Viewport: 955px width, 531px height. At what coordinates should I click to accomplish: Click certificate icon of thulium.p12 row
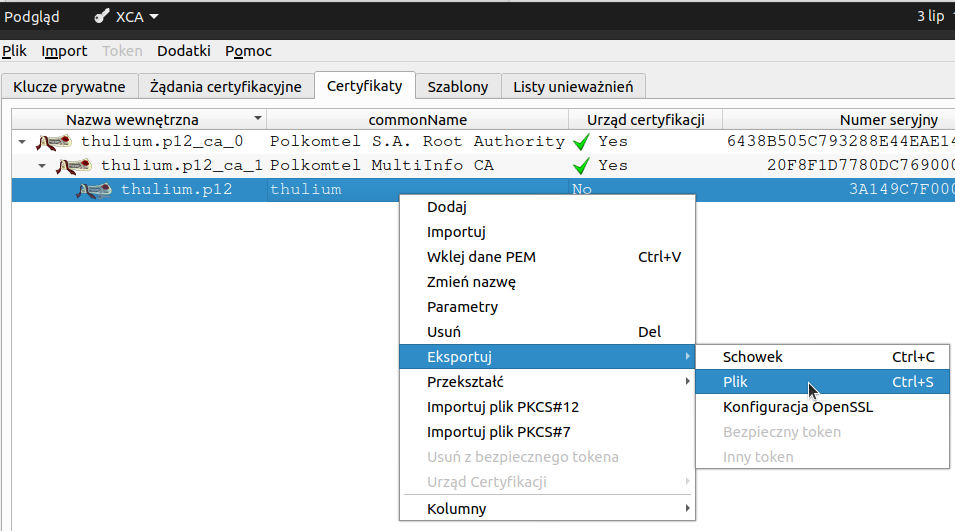click(94, 190)
